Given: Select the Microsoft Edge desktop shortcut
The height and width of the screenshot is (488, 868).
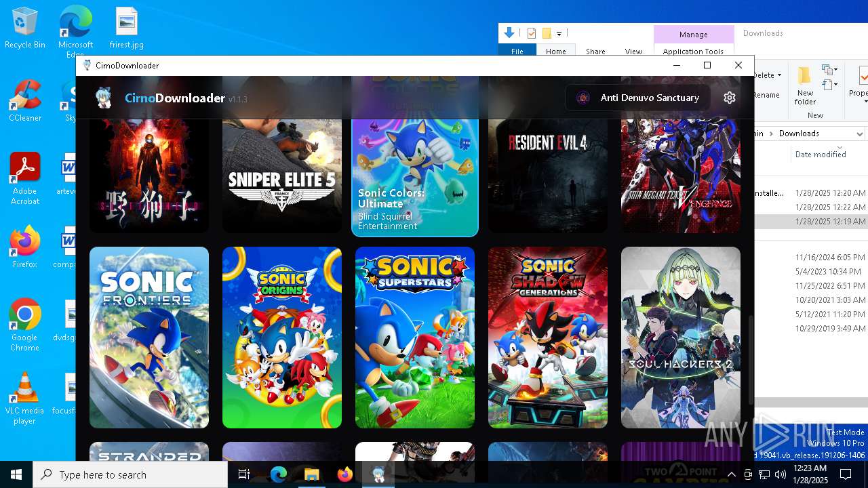Looking at the screenshot, I should (x=75, y=30).
